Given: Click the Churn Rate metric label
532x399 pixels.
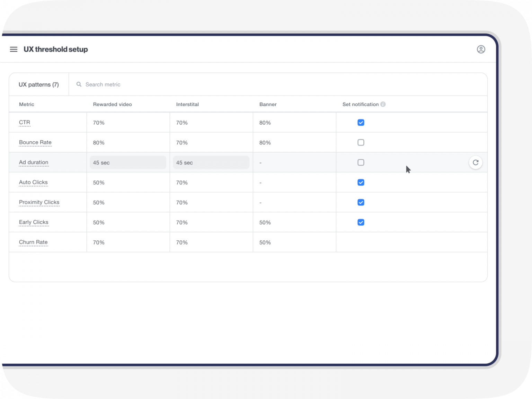Looking at the screenshot, I should (x=33, y=242).
